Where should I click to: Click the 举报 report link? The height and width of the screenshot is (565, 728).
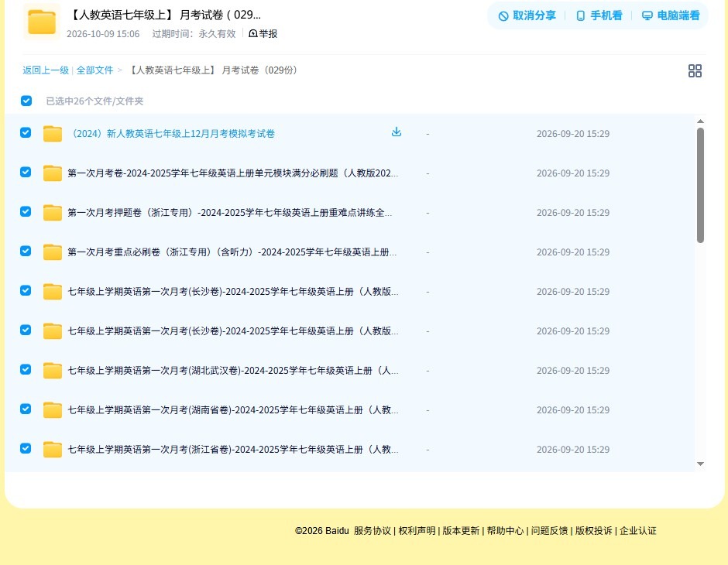click(x=263, y=33)
